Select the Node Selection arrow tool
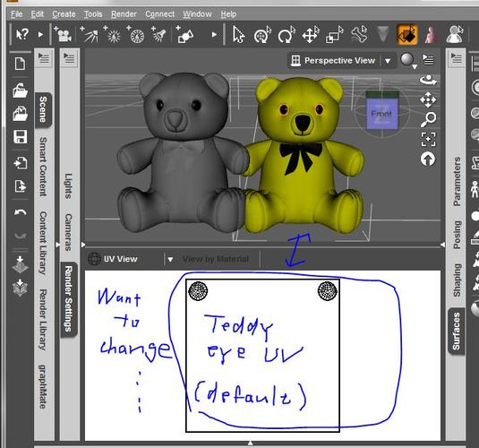Screen dimensions: 479x448 tap(238, 35)
